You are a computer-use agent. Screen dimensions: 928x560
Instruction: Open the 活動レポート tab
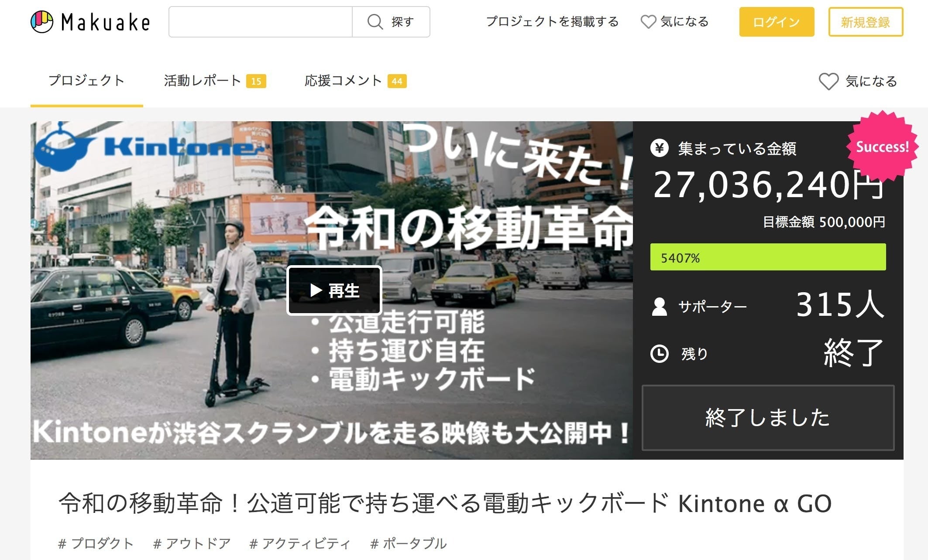click(215, 81)
